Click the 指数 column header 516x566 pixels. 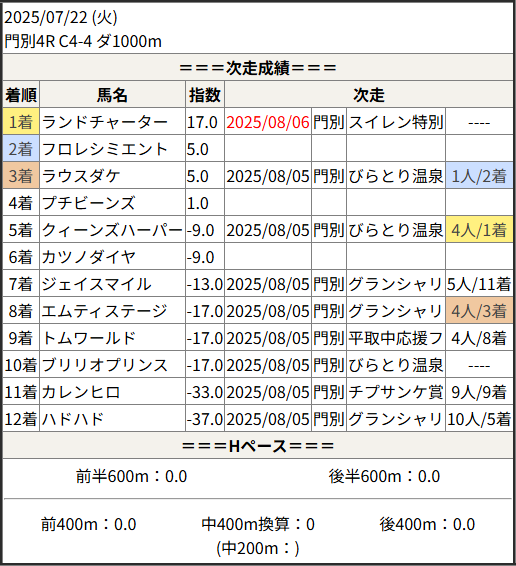tap(205, 95)
